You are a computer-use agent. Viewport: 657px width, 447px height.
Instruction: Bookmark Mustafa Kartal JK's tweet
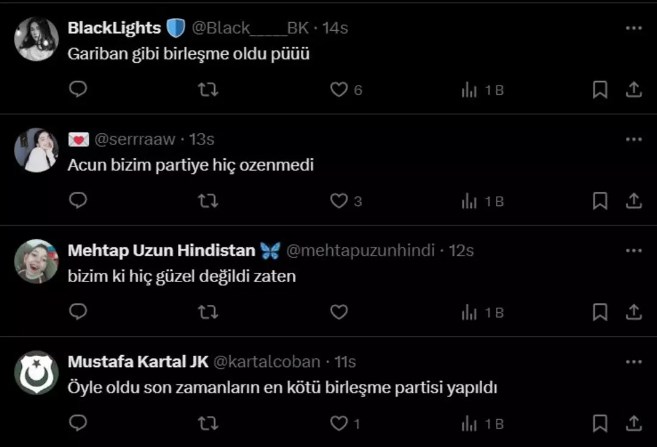(x=600, y=423)
